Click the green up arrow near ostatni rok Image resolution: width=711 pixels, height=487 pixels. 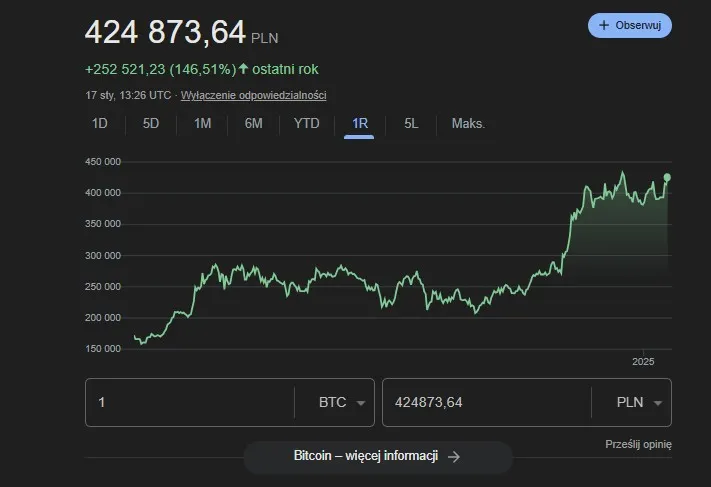point(243,69)
